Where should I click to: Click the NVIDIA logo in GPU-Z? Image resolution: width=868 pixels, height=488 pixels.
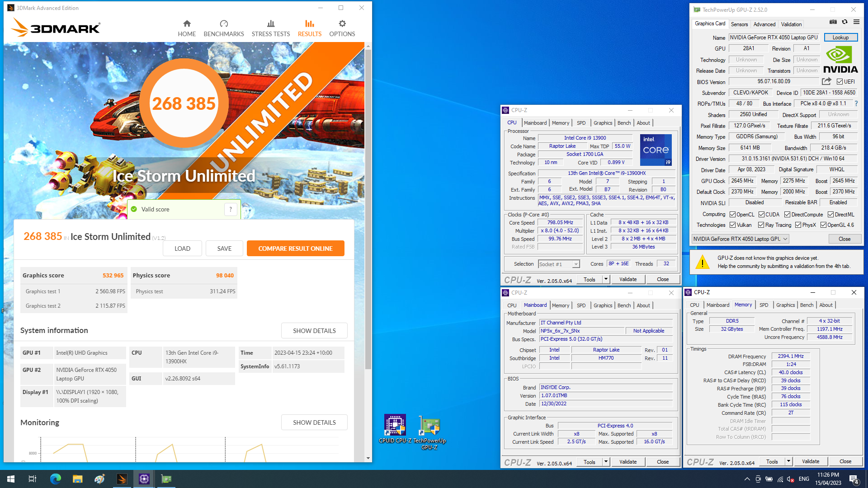pos(840,60)
